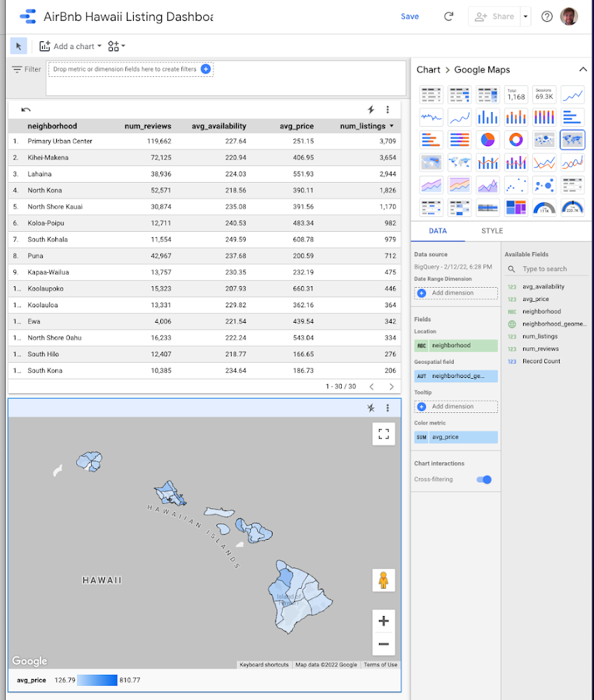Image resolution: width=594 pixels, height=700 pixels.
Task: Focus the Type to search fields box
Action: coord(546,269)
